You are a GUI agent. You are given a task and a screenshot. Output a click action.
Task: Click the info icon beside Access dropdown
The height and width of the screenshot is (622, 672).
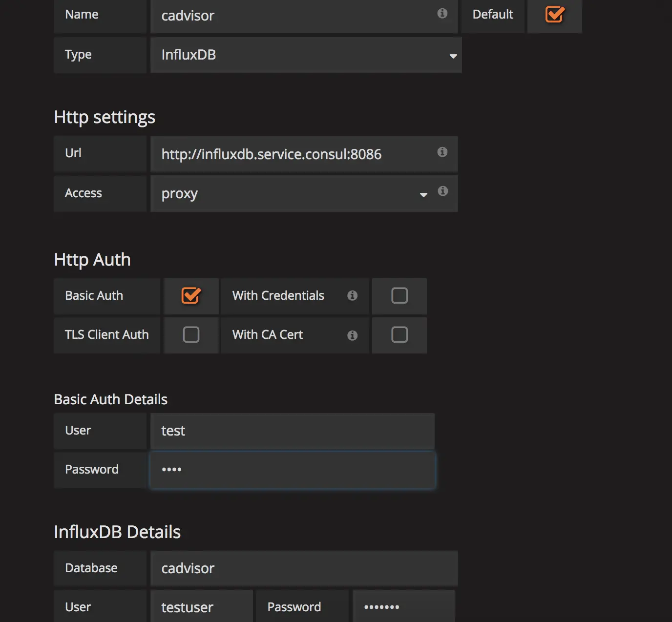coord(443,191)
